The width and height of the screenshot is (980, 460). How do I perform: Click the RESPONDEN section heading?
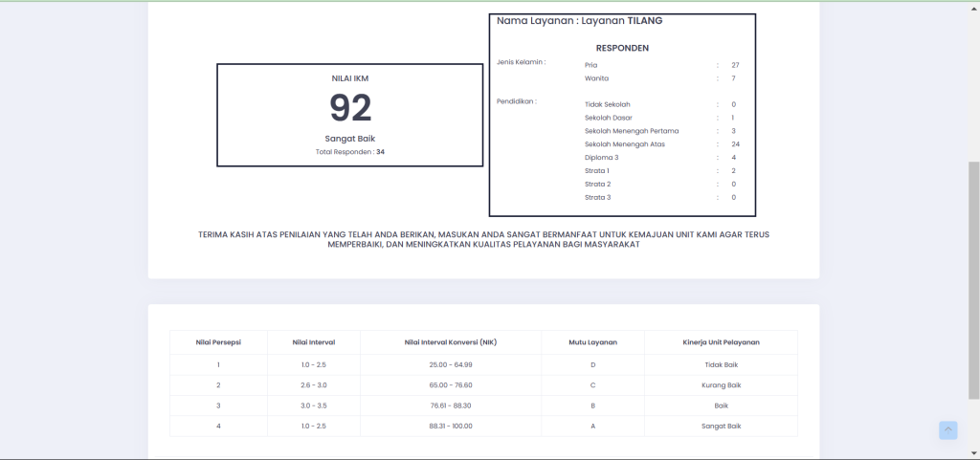click(622, 47)
